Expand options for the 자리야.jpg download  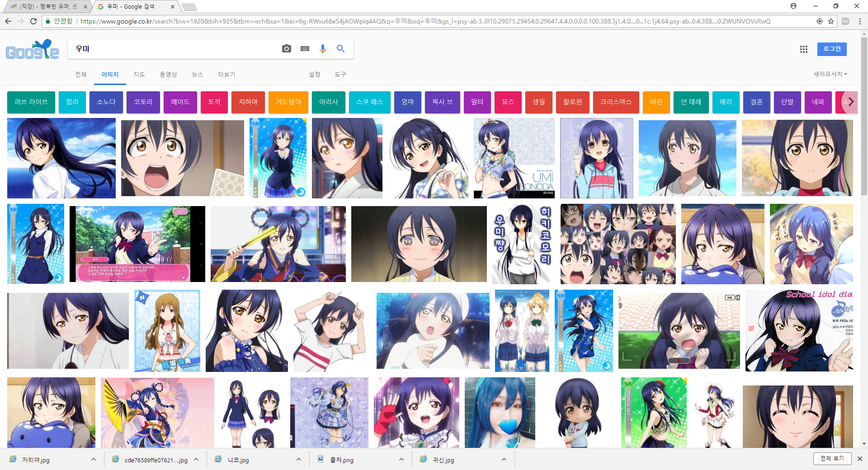pyautogui.click(x=94, y=459)
